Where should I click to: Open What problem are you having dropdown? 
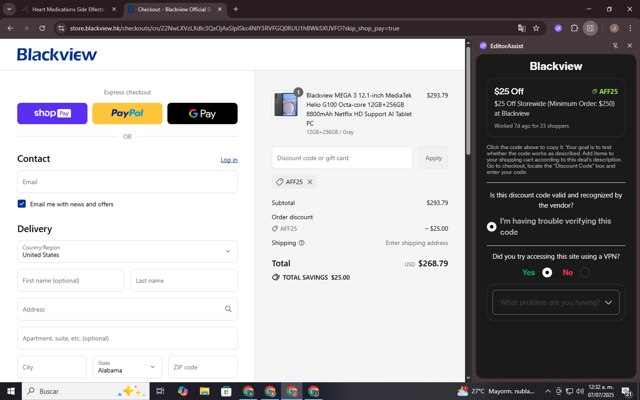point(556,302)
